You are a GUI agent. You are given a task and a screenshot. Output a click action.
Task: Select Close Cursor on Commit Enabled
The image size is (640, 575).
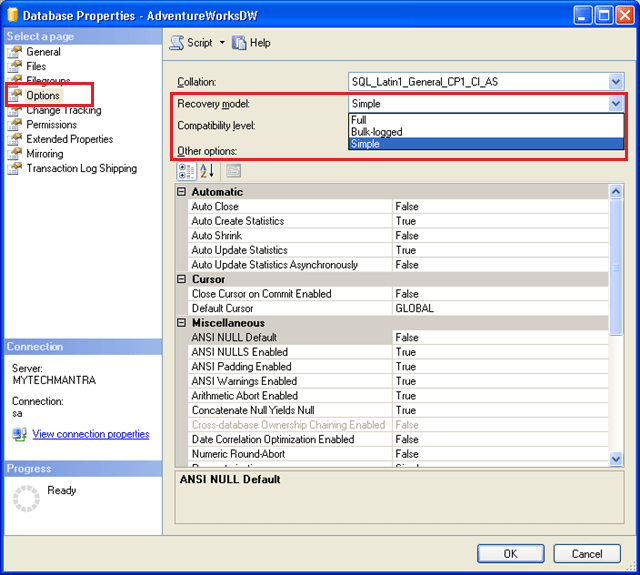[x=398, y=294]
